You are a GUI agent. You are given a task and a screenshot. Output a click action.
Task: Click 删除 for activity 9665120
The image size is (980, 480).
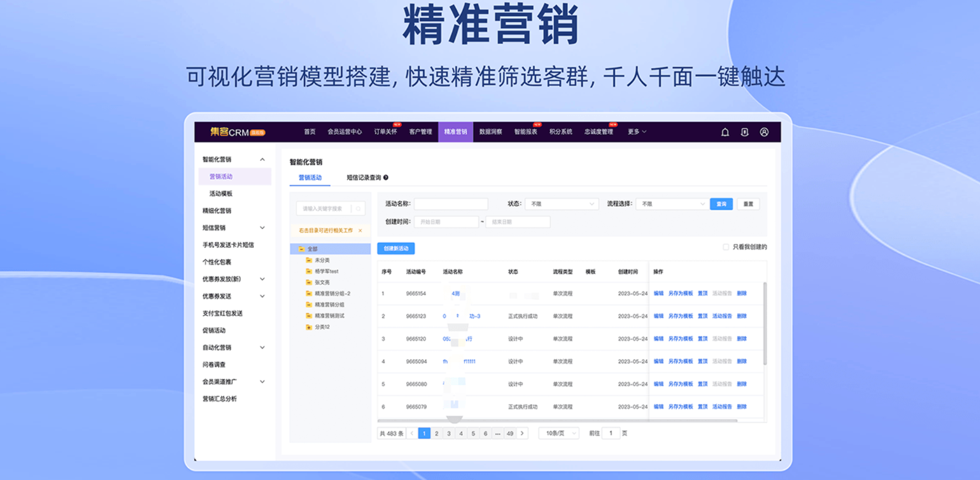[742, 339]
